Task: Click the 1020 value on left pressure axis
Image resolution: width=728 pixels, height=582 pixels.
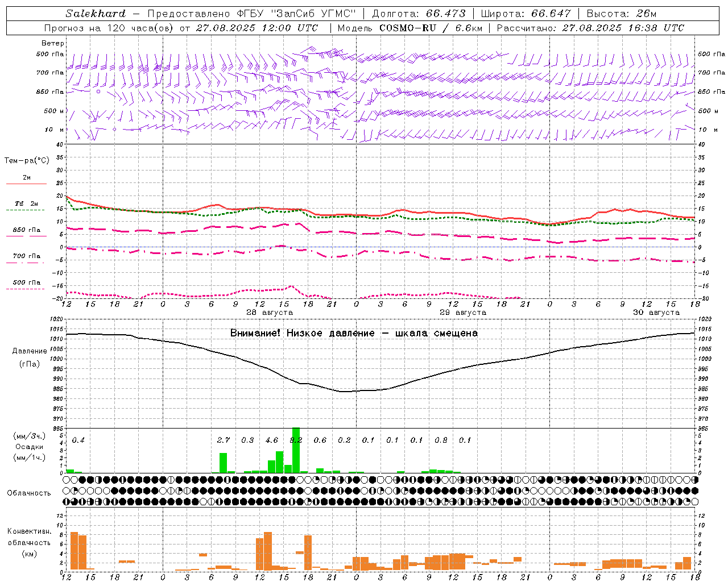Action: click(57, 319)
